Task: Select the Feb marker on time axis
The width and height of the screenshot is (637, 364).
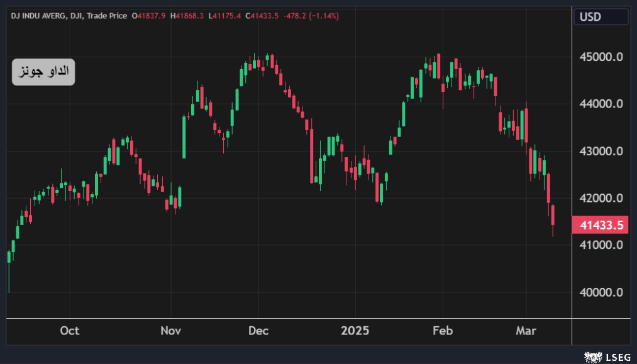Action: point(443,331)
